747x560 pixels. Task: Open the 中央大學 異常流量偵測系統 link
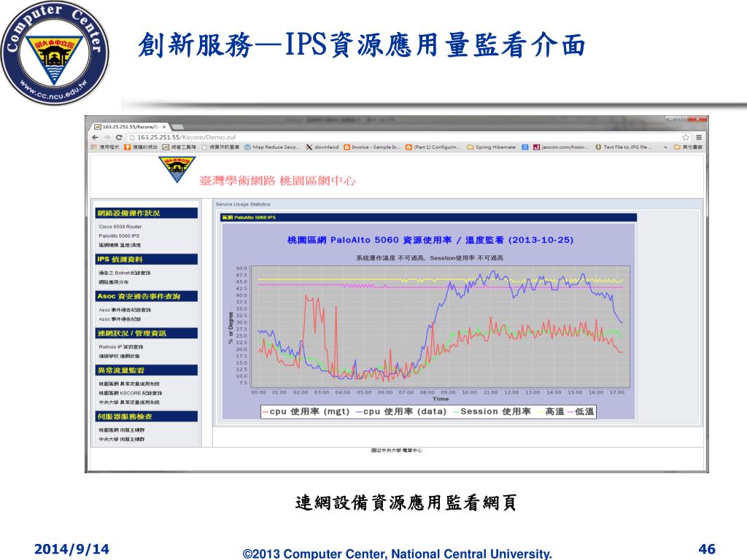[129, 402]
